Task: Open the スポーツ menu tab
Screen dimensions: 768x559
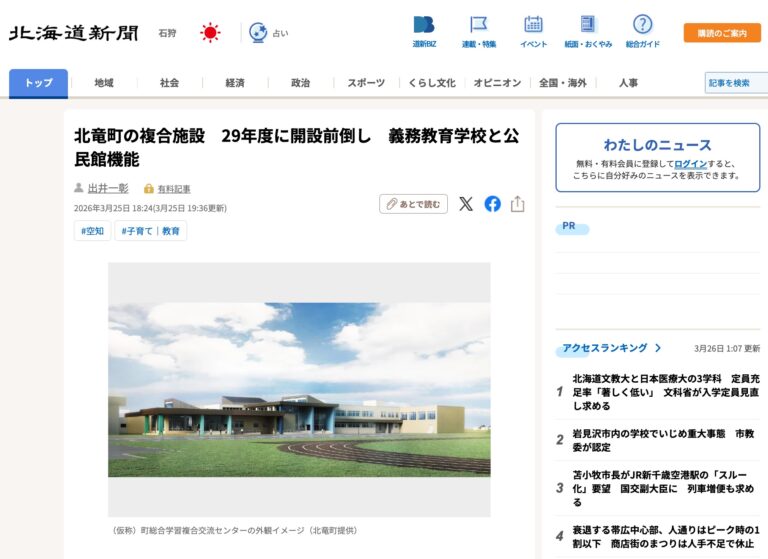Action: (x=366, y=83)
